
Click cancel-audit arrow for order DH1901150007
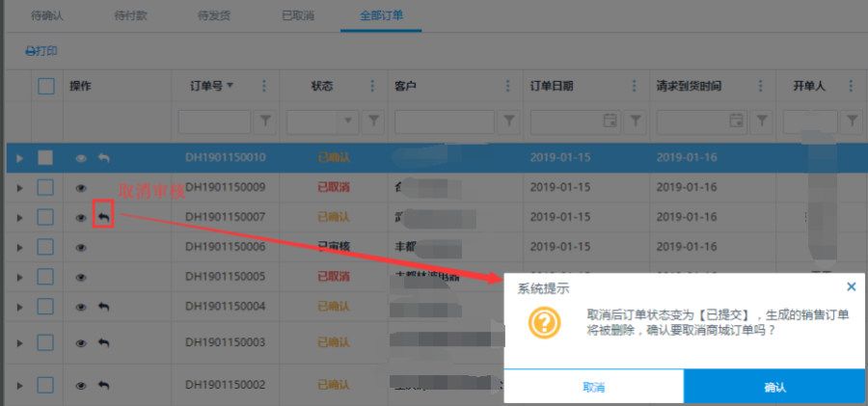103,217
